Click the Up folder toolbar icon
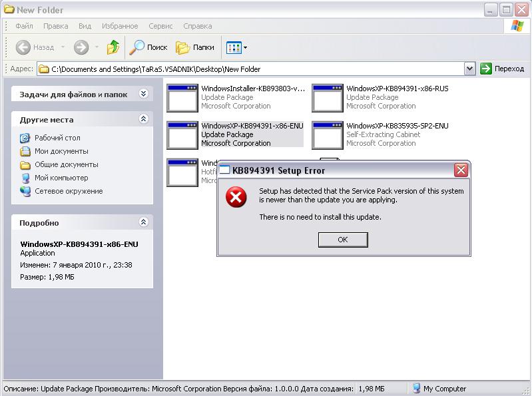This screenshot has height=396, width=532. 113,47
